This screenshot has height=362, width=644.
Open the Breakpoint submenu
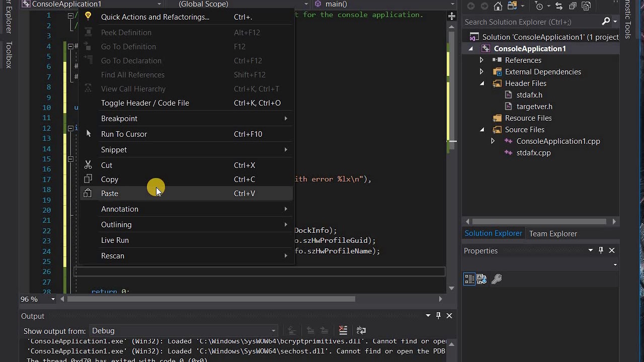tap(186, 118)
